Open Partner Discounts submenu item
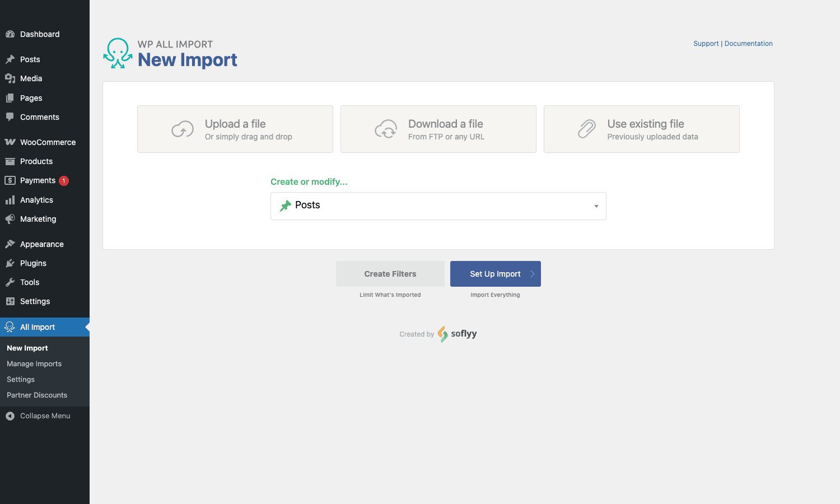 point(37,395)
